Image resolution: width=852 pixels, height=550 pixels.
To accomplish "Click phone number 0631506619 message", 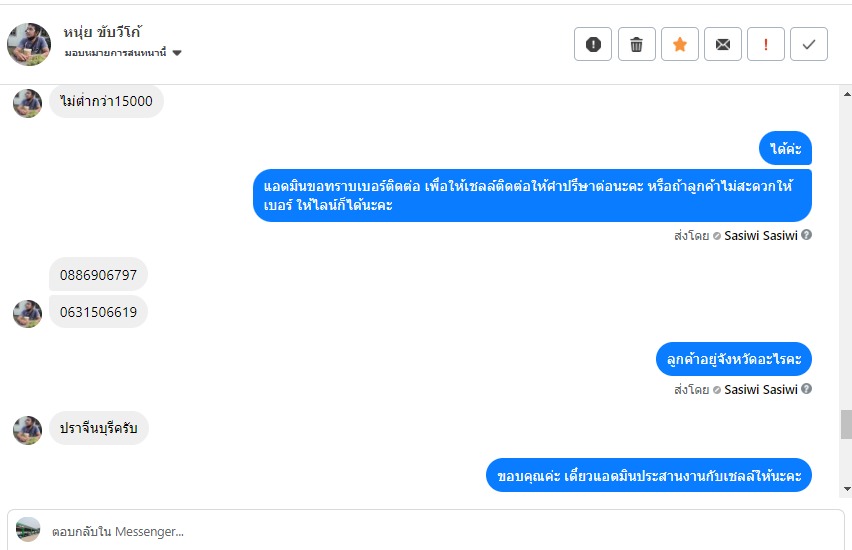I will pyautogui.click(x=98, y=312).
